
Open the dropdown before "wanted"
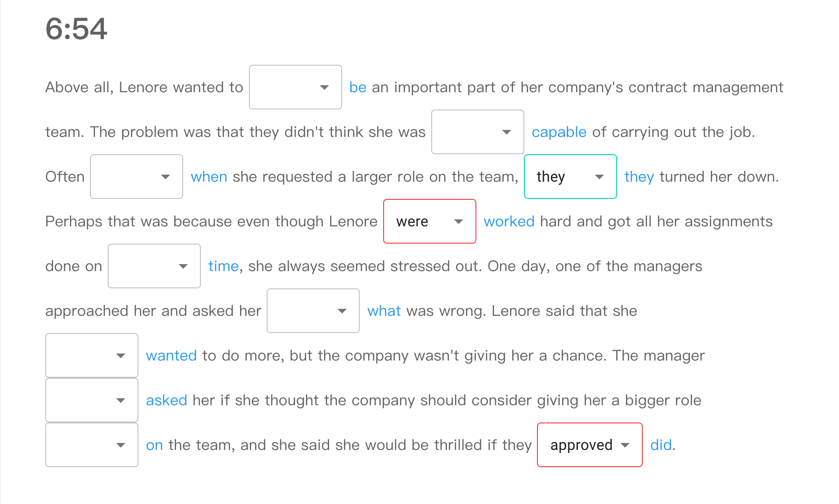point(92,355)
